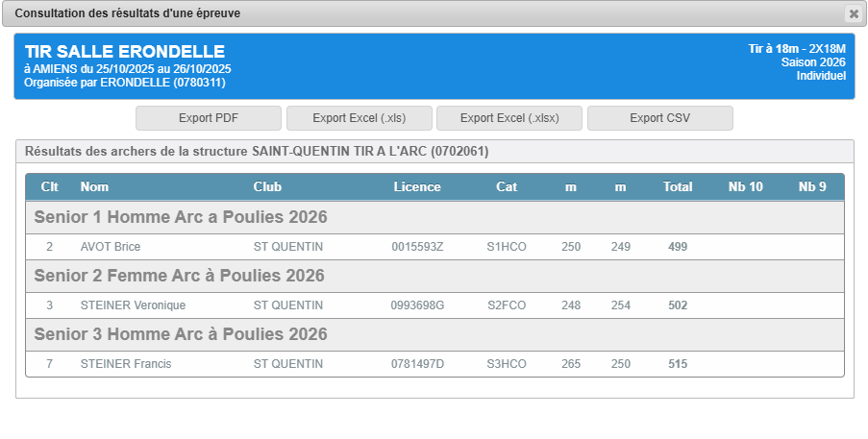The width and height of the screenshot is (868, 439).
Task: Click the Nom column header
Action: [x=94, y=186]
